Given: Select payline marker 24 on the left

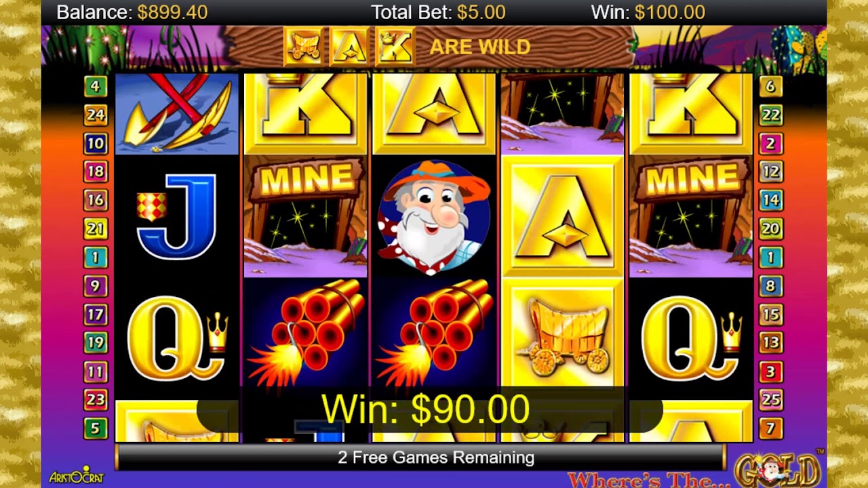Looking at the screenshot, I should coord(96,115).
